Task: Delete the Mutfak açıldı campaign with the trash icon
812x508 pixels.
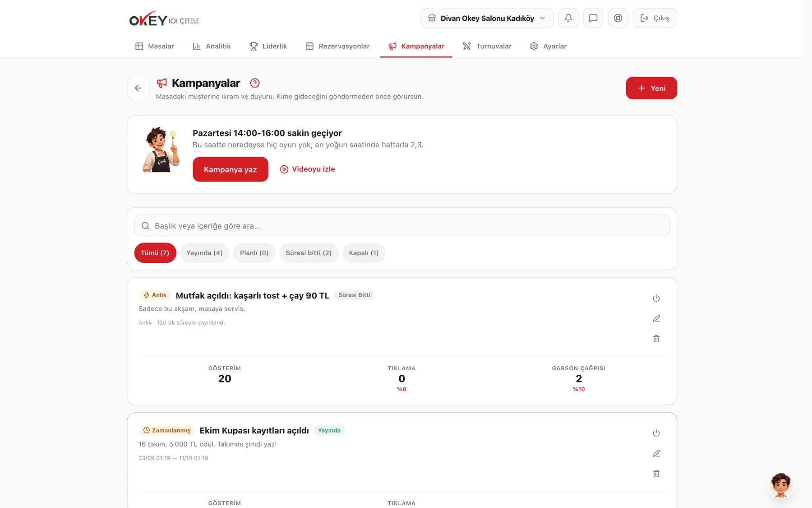Action: pyautogui.click(x=656, y=339)
